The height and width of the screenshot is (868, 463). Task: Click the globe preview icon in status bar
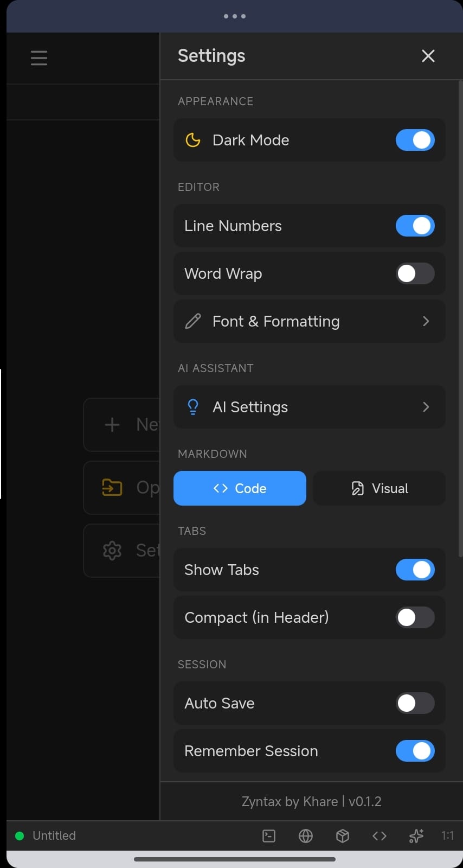(305, 836)
